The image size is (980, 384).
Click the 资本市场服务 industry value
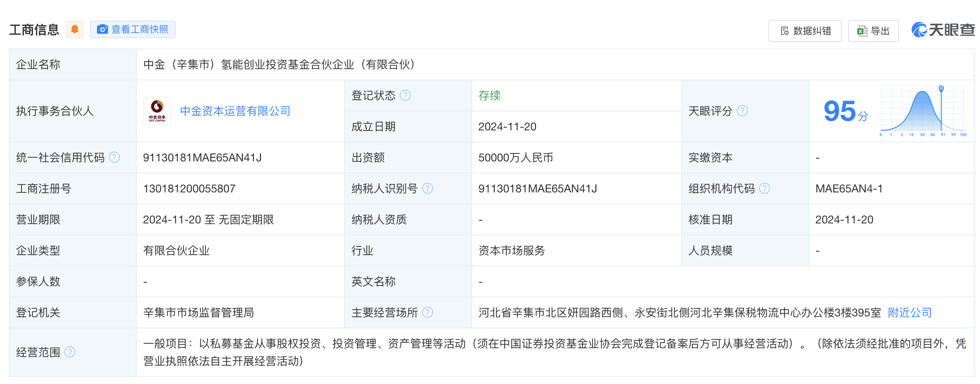tap(511, 250)
